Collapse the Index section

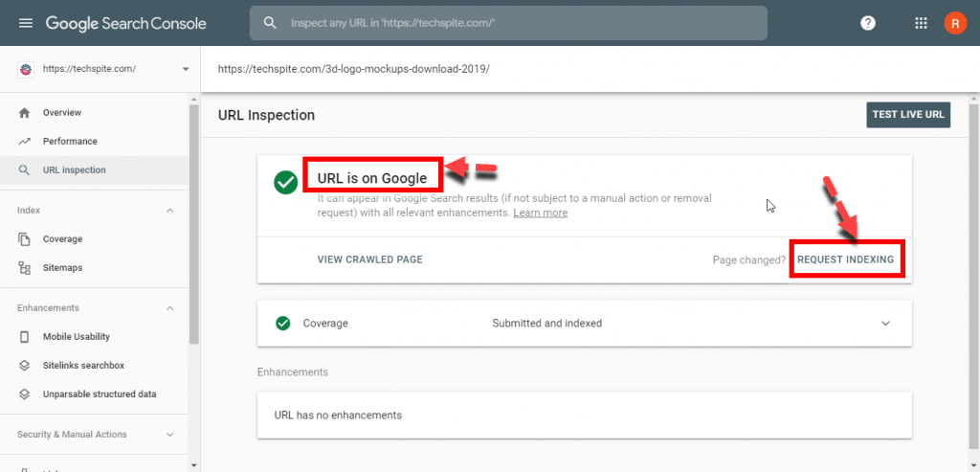[170, 211]
